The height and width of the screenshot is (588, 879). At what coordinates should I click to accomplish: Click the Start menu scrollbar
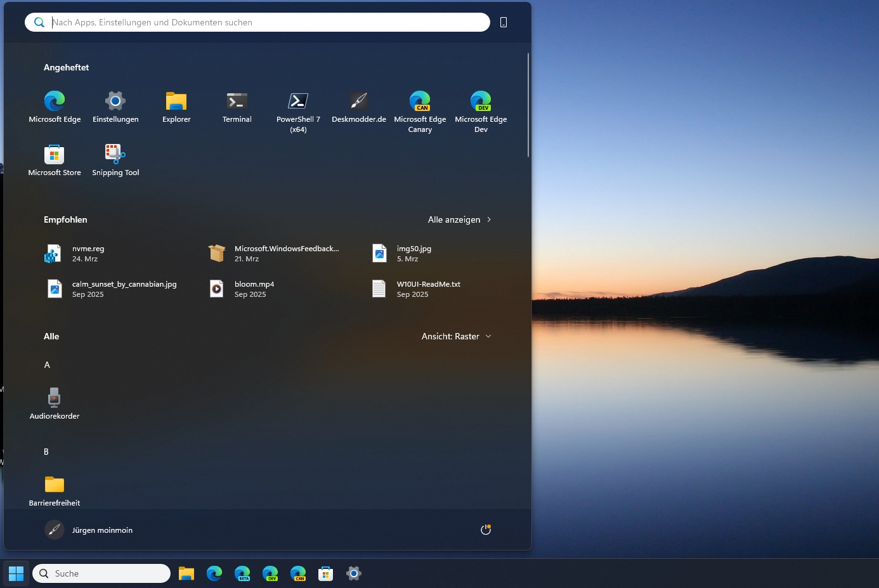tap(528, 105)
